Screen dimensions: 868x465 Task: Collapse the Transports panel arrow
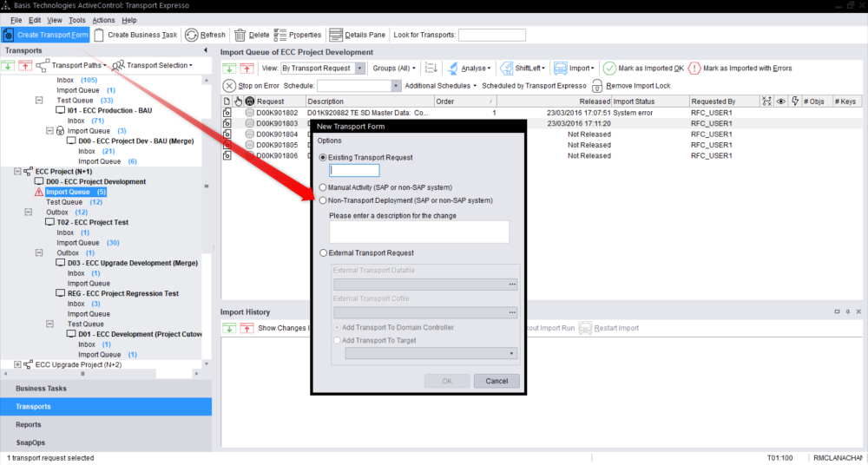click(x=206, y=50)
